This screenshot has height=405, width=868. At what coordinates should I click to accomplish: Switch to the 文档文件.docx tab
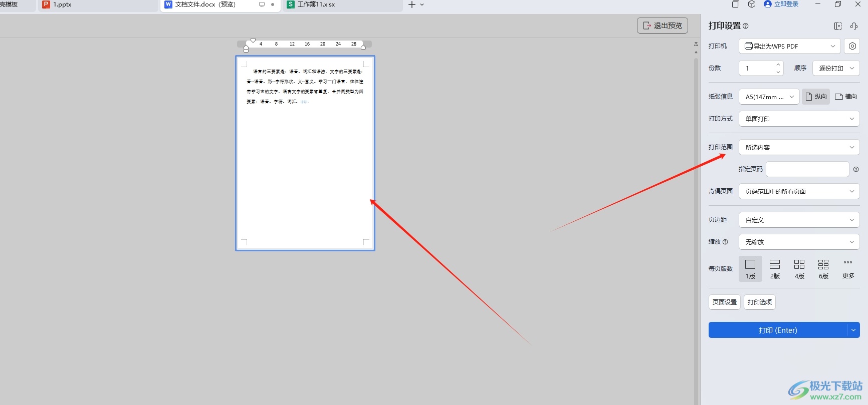(x=220, y=5)
